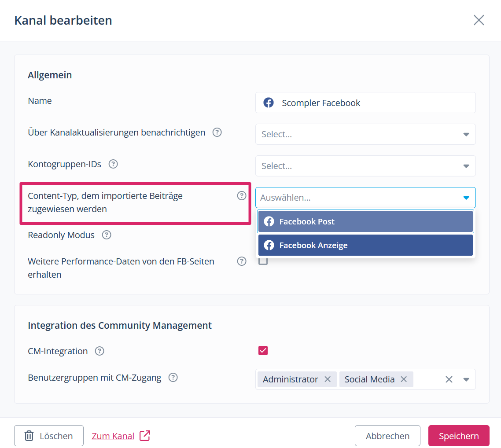
Task: Clear all selected user groups
Action: (449, 379)
